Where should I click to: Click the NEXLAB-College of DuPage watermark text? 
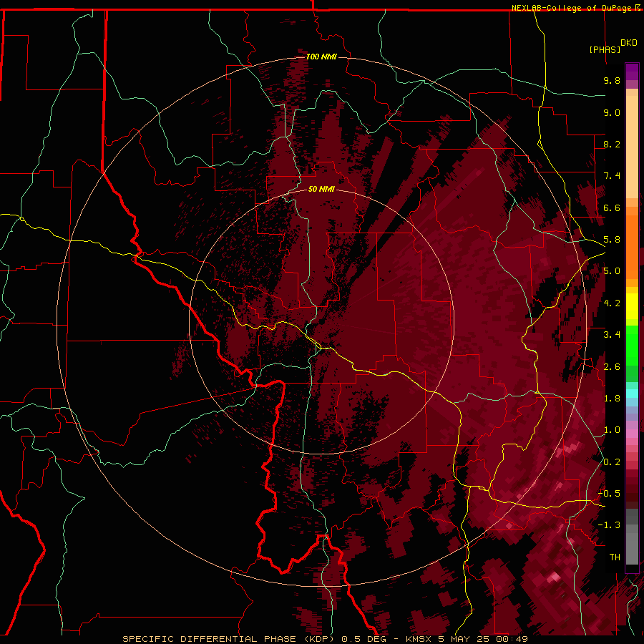572,8
